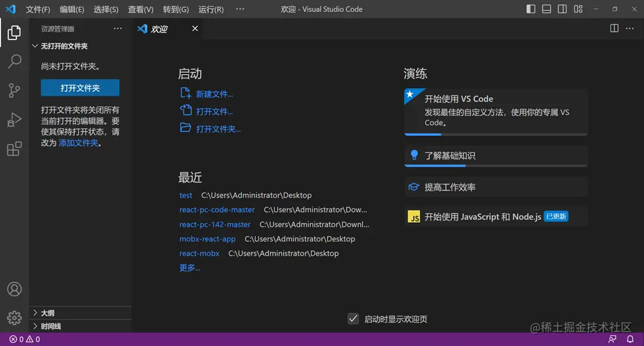Open the 转到(G) menu

pos(176,9)
